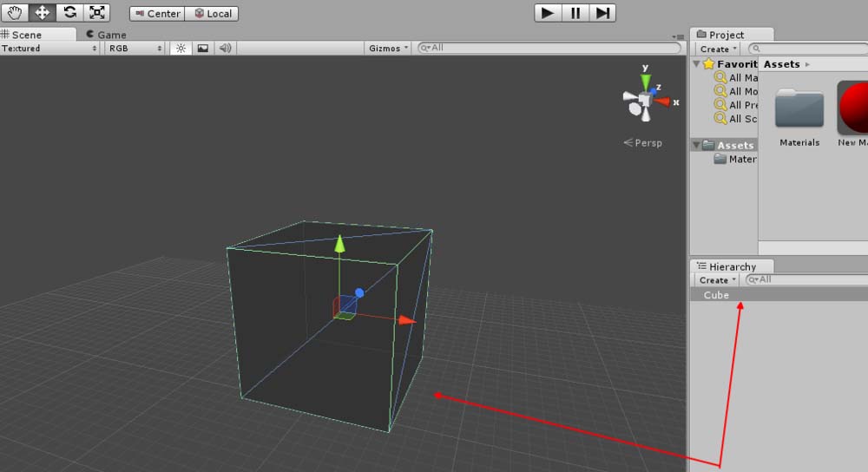This screenshot has width=868, height=472.
Task: Click the Scene view search field
Action: pyautogui.click(x=549, y=48)
